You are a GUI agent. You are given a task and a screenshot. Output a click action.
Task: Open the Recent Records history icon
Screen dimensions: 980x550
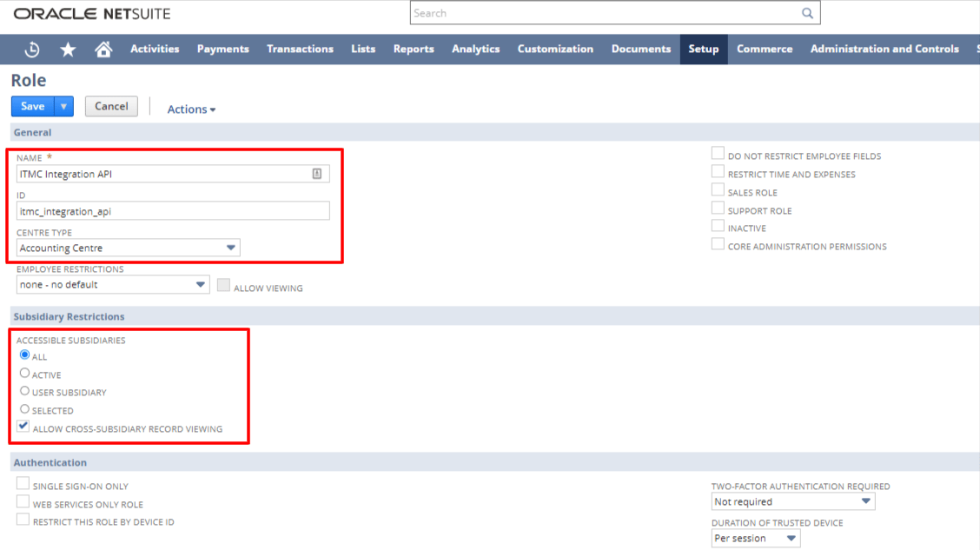coord(32,50)
